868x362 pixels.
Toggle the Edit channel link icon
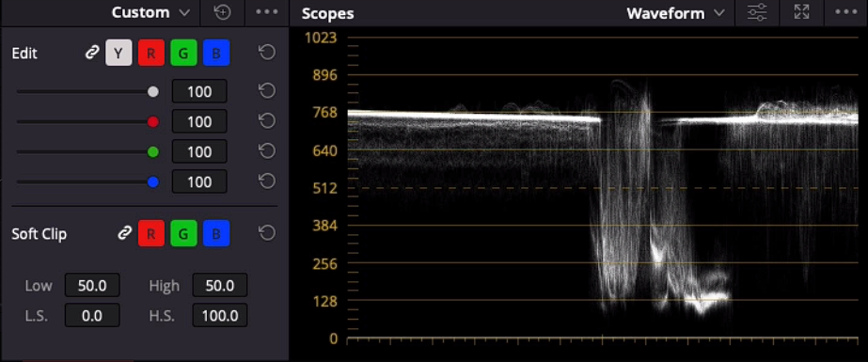tap(91, 54)
